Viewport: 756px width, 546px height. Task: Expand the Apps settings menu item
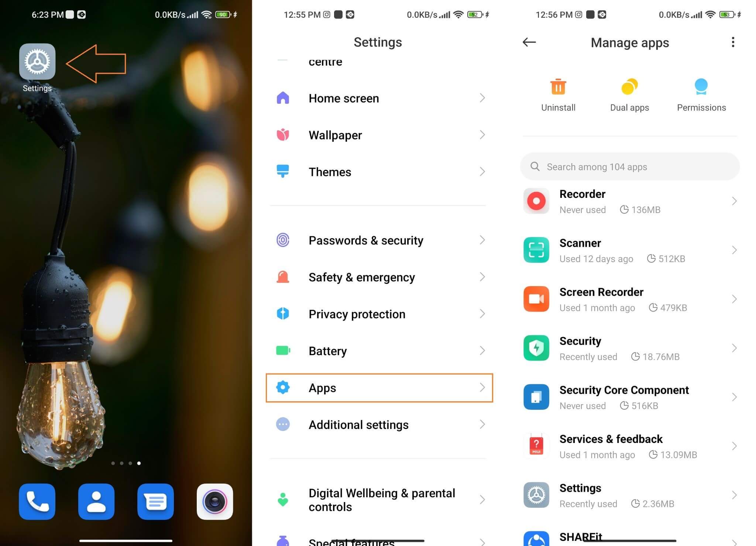(379, 388)
